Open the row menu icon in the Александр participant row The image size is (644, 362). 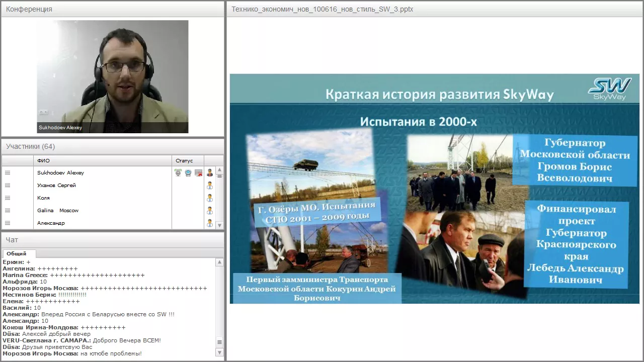point(8,223)
